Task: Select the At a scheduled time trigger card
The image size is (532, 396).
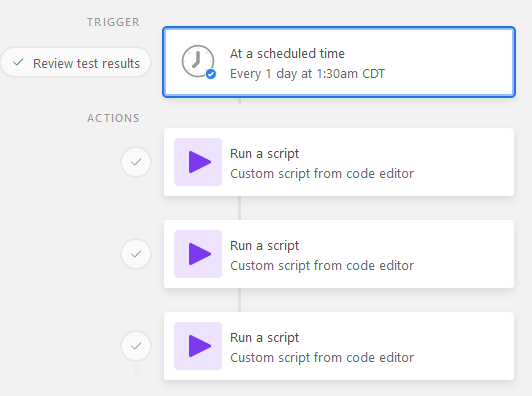Action: [x=339, y=62]
